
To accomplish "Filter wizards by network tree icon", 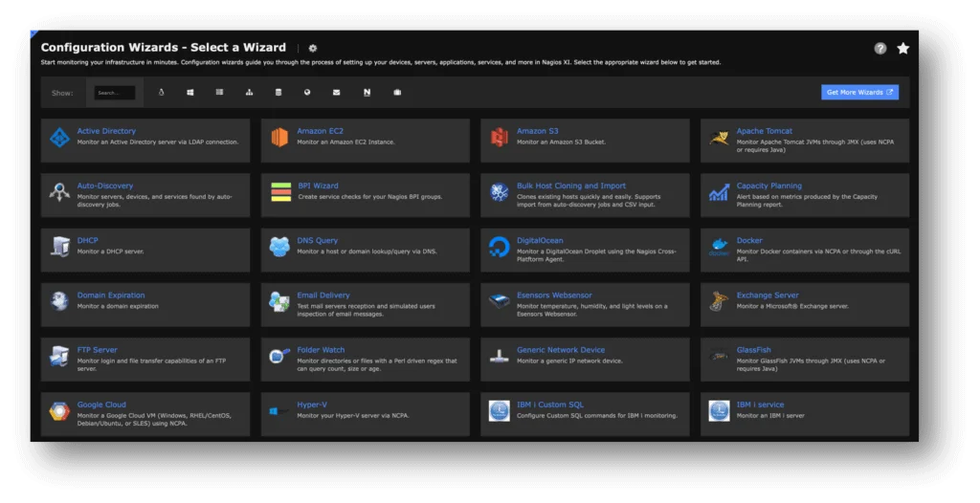I will point(250,93).
